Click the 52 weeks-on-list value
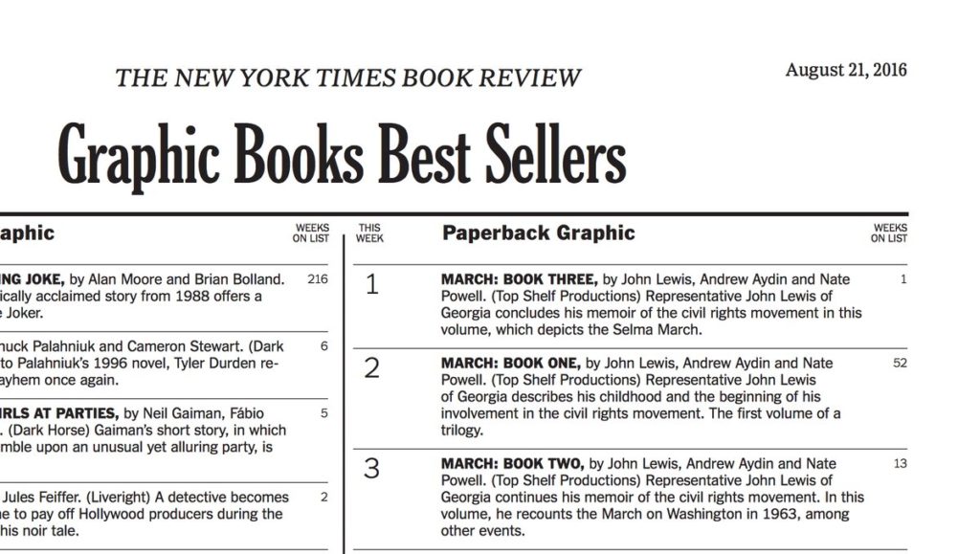Image resolution: width=980 pixels, height=554 pixels. pyautogui.click(x=900, y=364)
